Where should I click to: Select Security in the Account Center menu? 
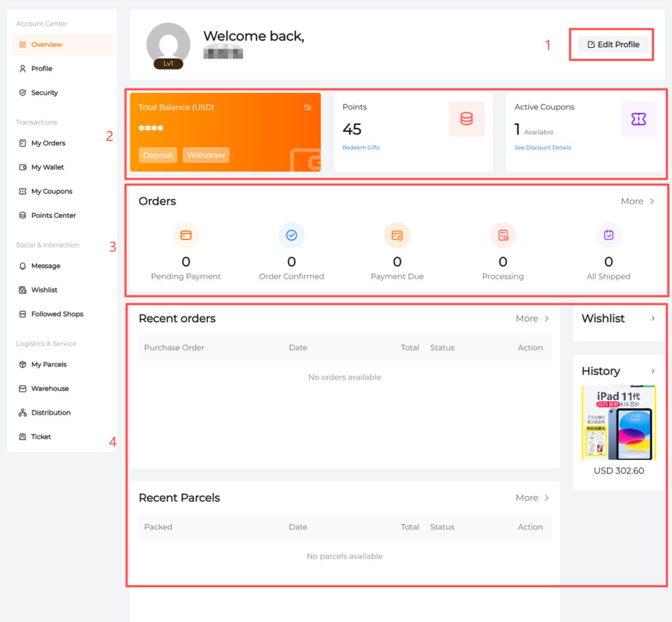(44, 93)
